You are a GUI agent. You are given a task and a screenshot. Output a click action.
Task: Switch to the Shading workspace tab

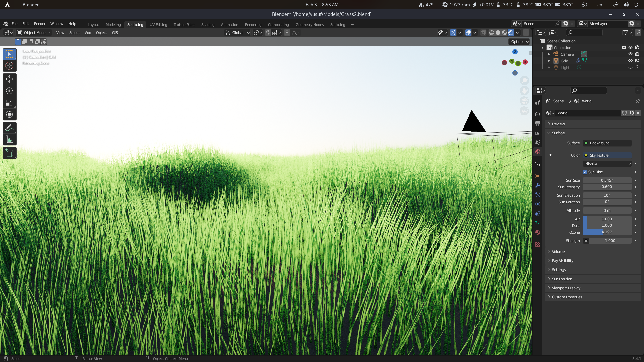(x=208, y=25)
